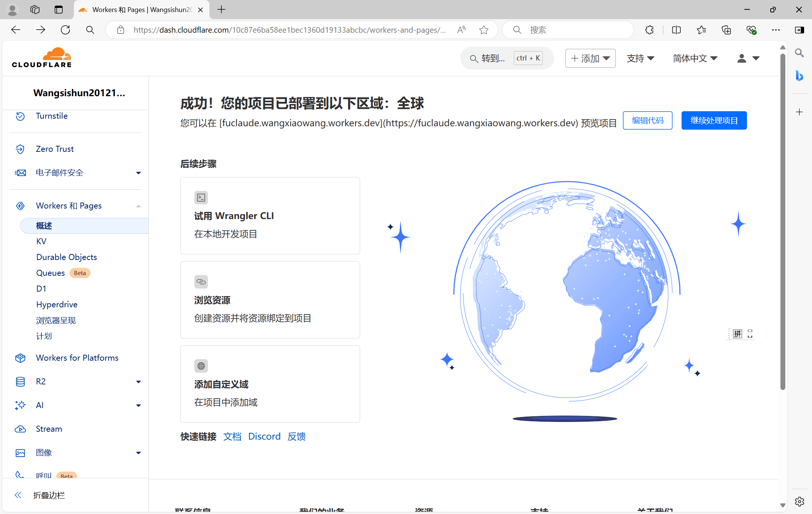Open D1 in the sidebar
812x514 pixels.
click(41, 289)
